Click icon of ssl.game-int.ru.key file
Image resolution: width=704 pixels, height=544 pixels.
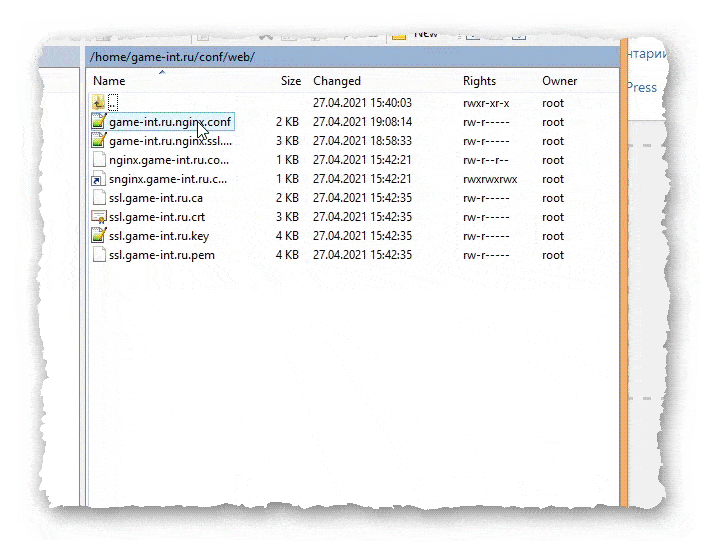[99, 236]
